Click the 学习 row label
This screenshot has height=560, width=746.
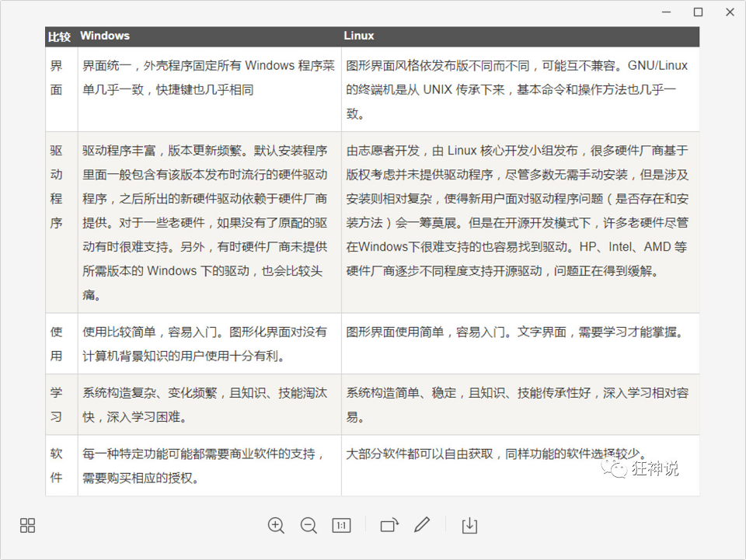56,405
